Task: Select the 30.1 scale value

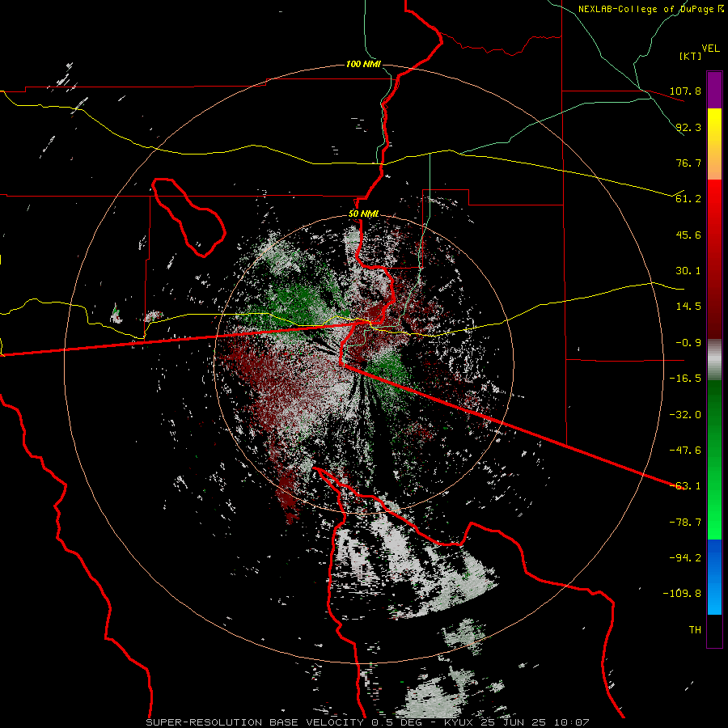Action: (688, 271)
